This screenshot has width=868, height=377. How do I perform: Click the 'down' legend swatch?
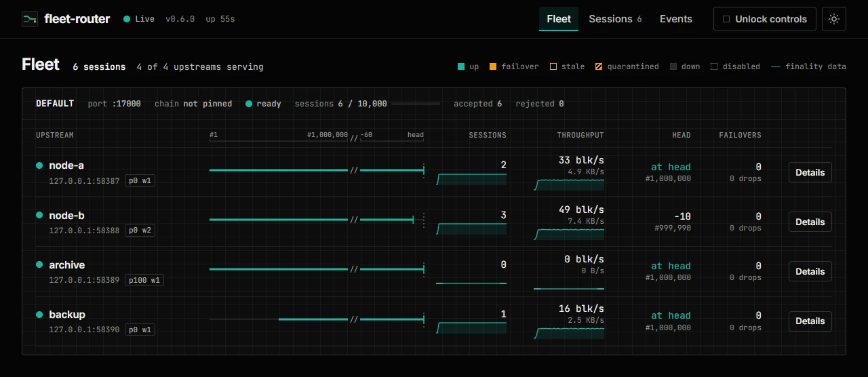click(x=673, y=66)
